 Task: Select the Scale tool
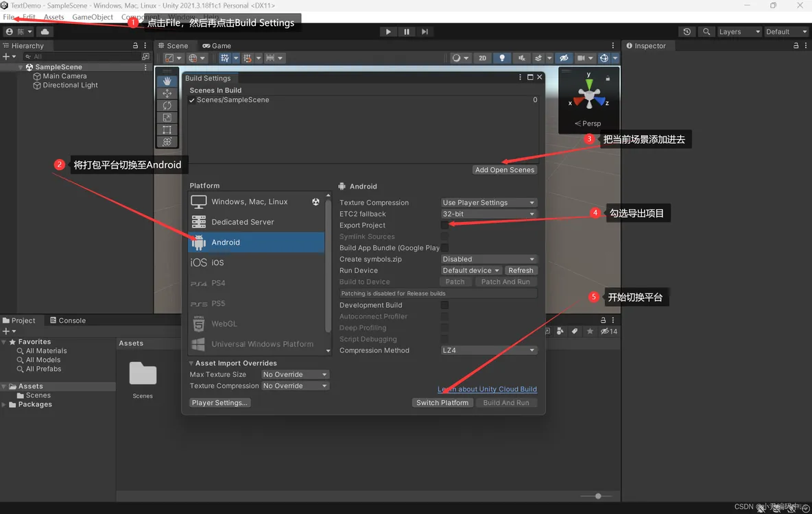point(167,117)
